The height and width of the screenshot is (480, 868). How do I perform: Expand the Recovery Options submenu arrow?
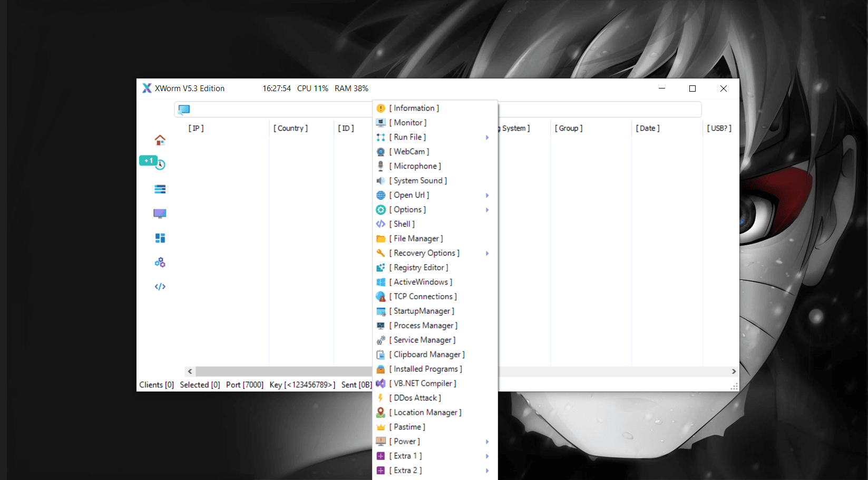487,253
